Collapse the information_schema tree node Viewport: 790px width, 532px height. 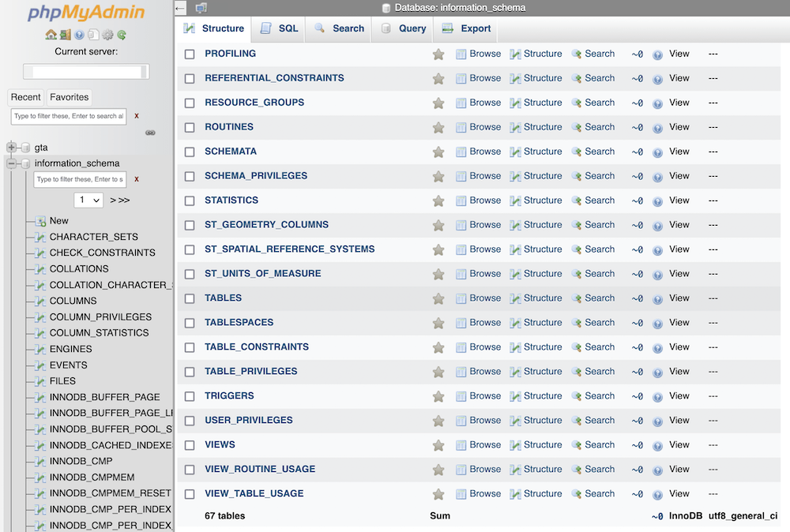(x=12, y=163)
